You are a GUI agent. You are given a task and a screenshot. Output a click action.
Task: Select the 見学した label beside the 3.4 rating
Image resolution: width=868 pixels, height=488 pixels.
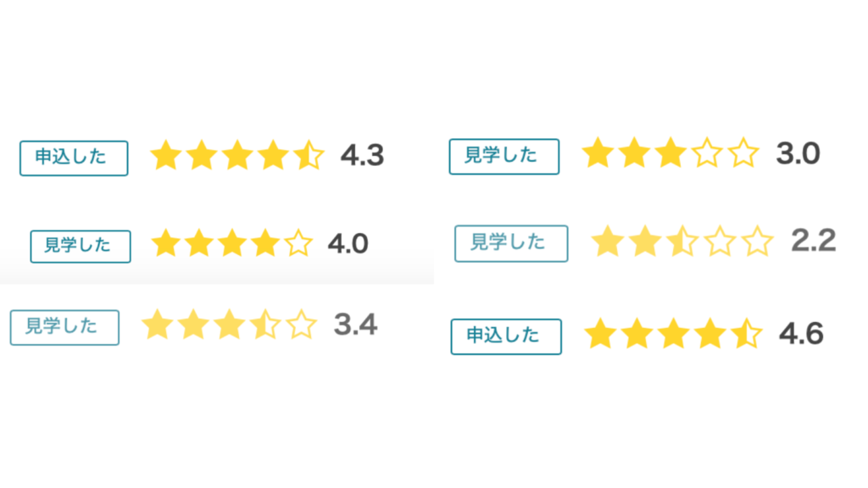tap(64, 328)
